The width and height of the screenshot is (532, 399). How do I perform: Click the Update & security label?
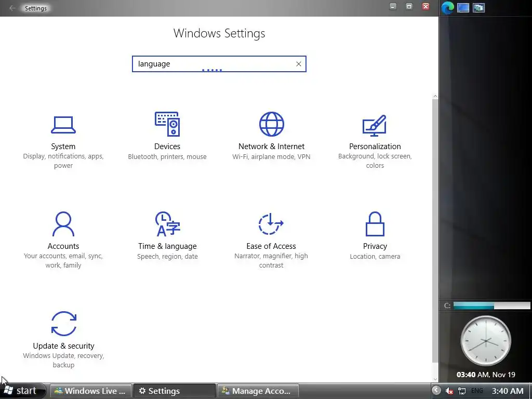coord(63,345)
